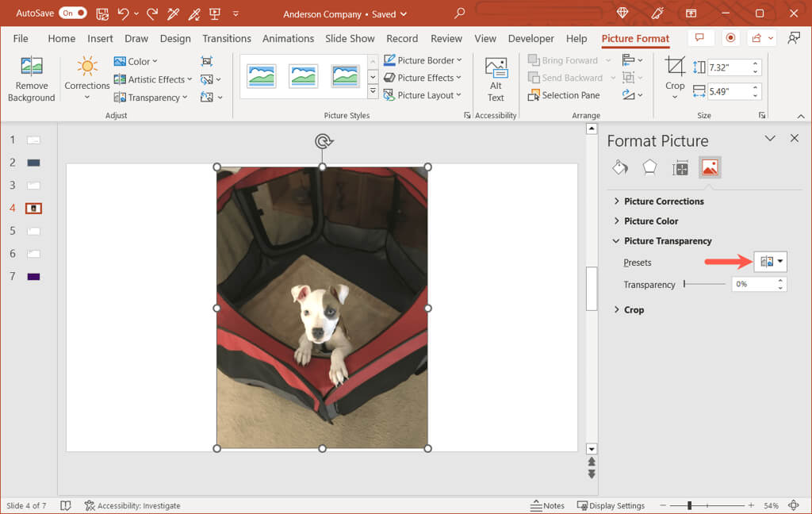Click the Selection Pane button
The image size is (812, 514).
(x=564, y=95)
